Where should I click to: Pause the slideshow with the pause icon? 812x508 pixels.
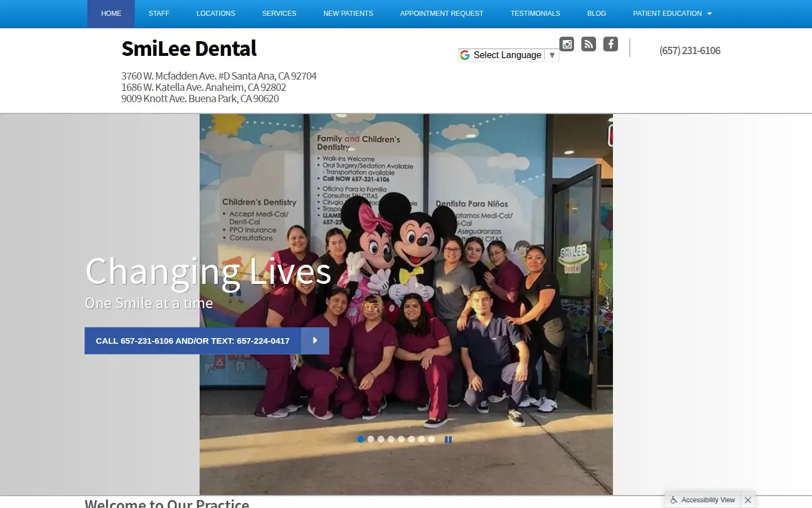tap(448, 440)
